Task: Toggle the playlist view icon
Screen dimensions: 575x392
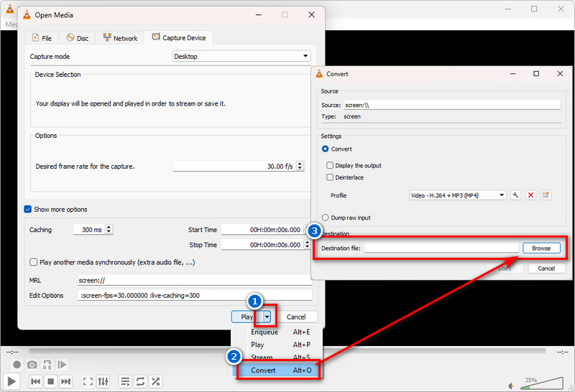Action: point(125,381)
